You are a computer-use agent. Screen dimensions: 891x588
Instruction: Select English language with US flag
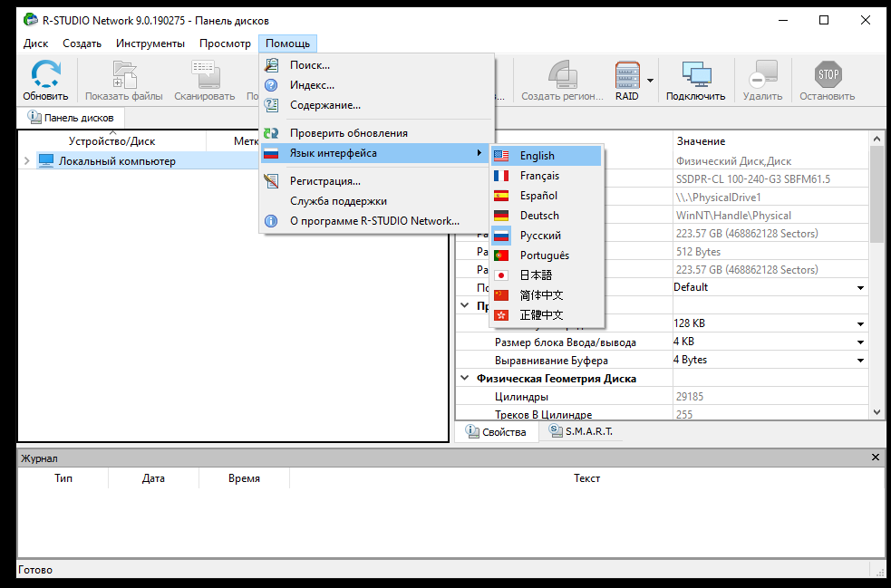click(546, 156)
